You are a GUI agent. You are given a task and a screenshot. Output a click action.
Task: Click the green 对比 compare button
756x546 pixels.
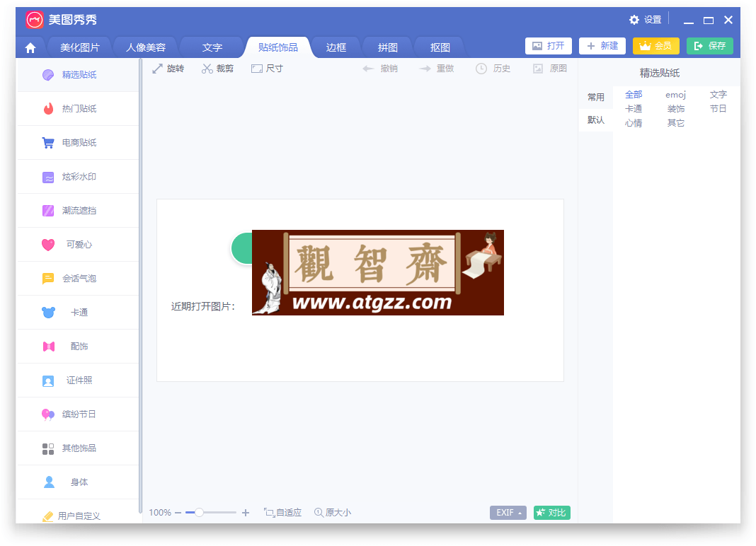tap(552, 513)
